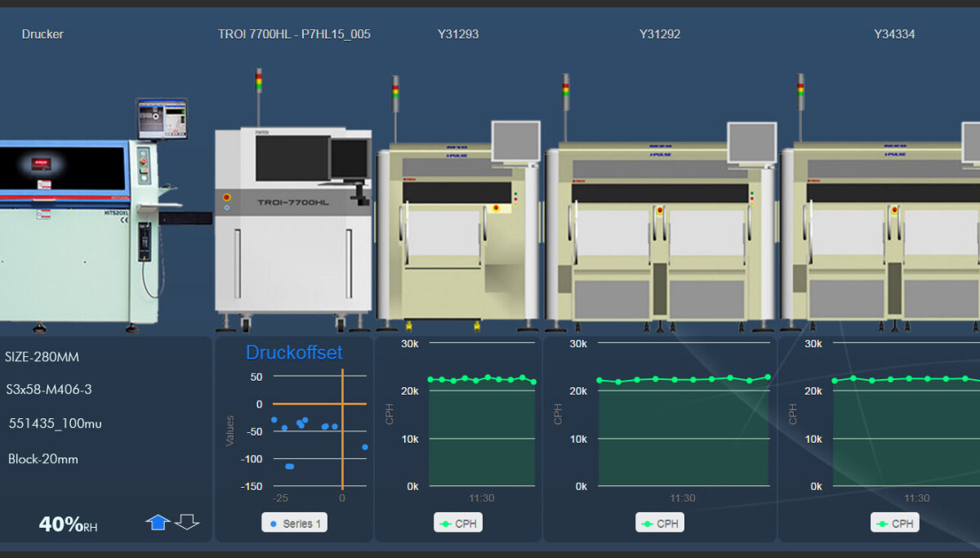Toggle CPH legend under Y34334 chart
Viewport: 980px width, 558px height.
(x=895, y=523)
